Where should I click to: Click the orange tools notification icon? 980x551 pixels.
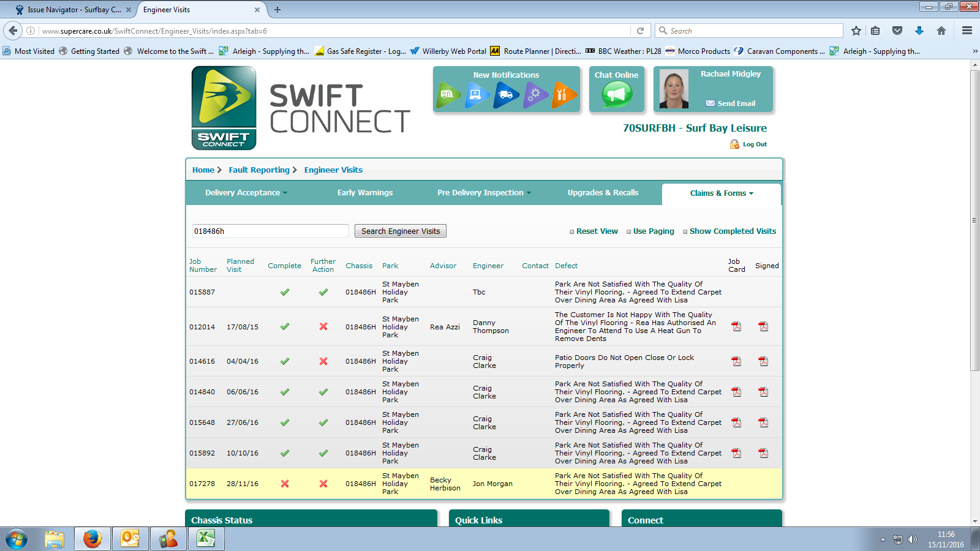click(563, 95)
